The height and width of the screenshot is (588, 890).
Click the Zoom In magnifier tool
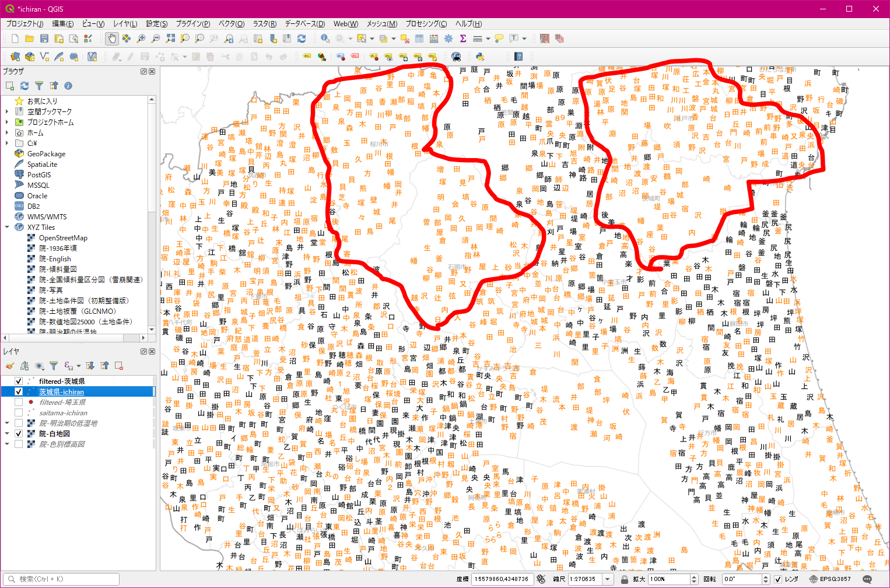point(141,38)
